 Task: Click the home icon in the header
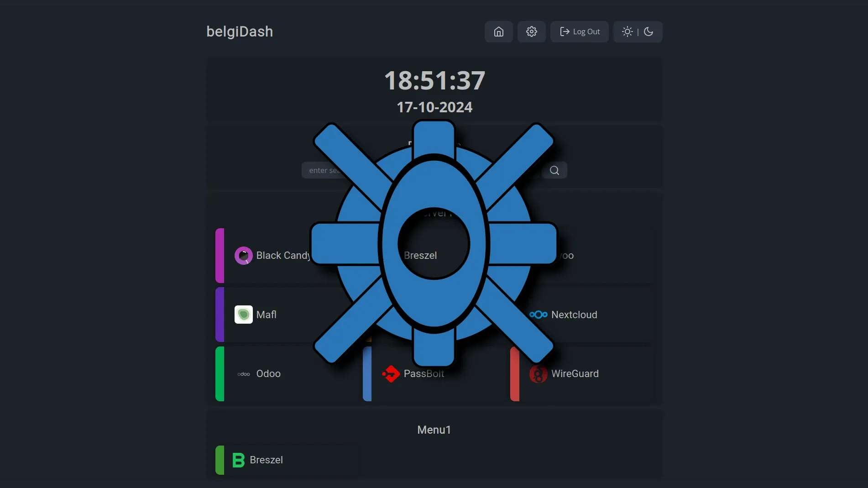click(498, 31)
